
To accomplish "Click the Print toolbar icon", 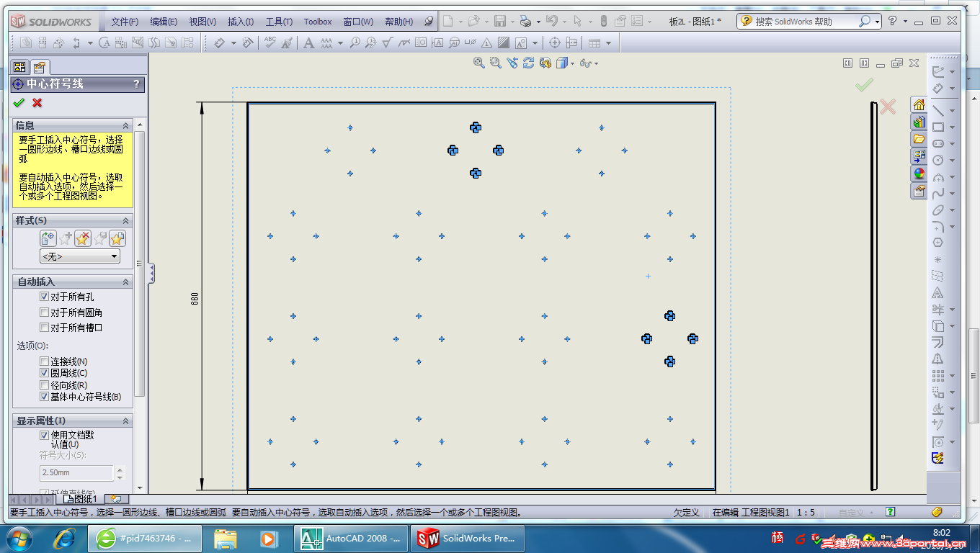I will tap(525, 22).
